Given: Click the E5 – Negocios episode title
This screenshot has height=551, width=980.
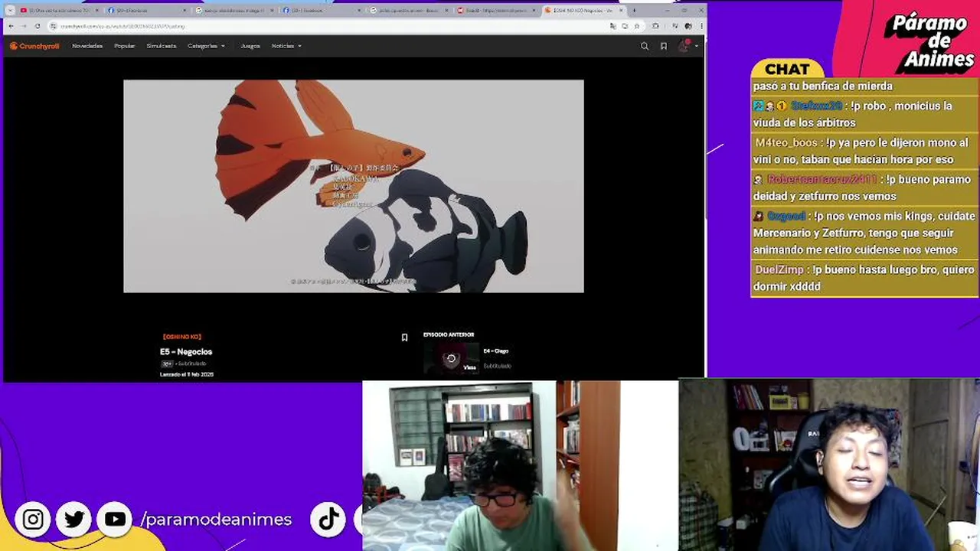Looking at the screenshot, I should pos(186,352).
